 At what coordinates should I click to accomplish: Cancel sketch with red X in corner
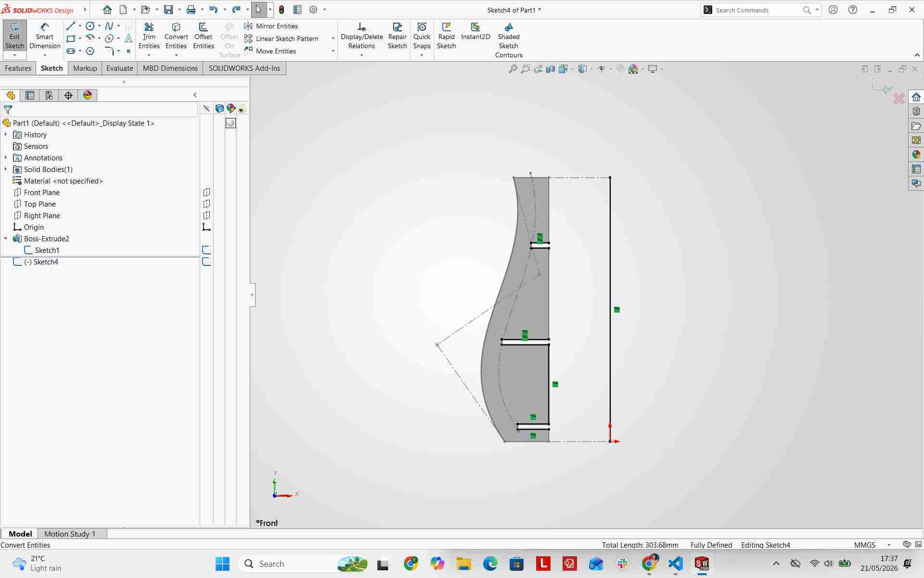click(x=898, y=99)
